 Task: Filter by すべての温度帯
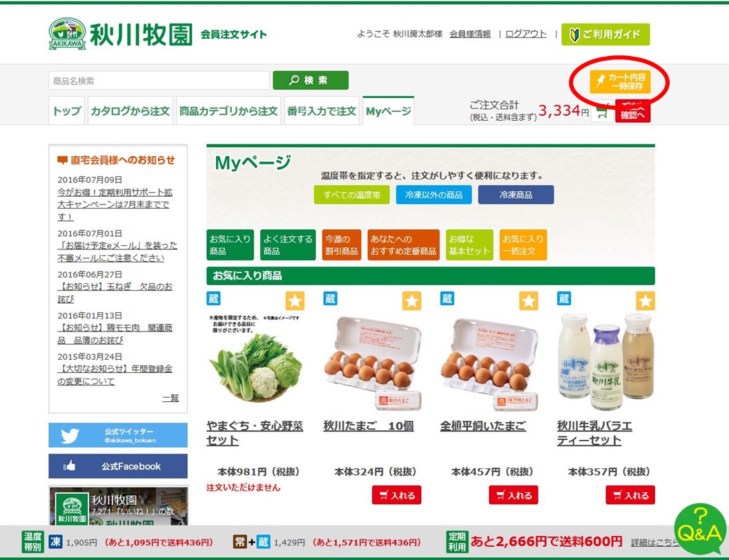pos(352,195)
